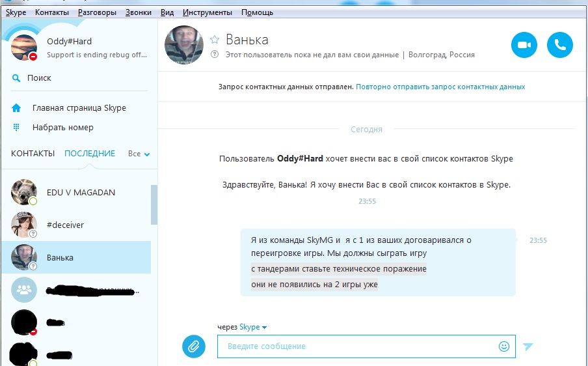Screen dimensions: 588x366
Task: Click message с тандерами ставьте техническое поражение
Action: pyautogui.click(x=339, y=269)
